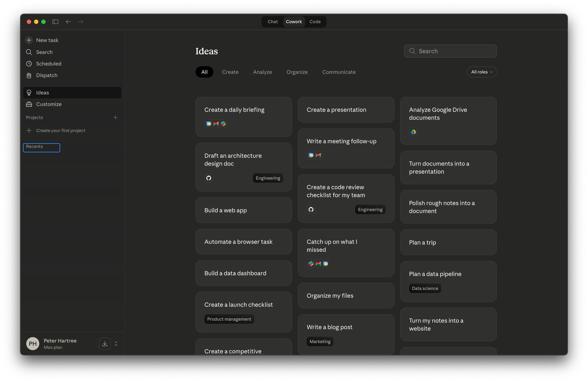Click the PH avatar circle
Screen dimensions: 588x382
(33, 344)
